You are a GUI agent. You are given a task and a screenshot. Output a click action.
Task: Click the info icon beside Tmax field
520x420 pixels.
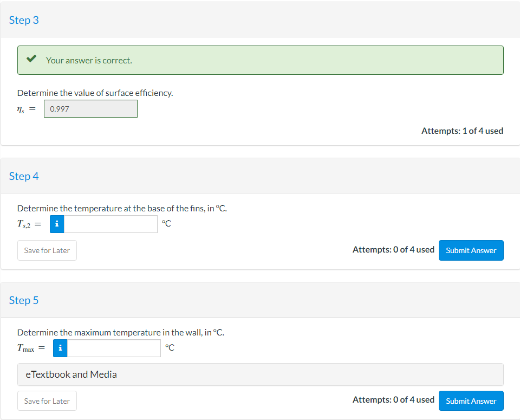tap(60, 348)
